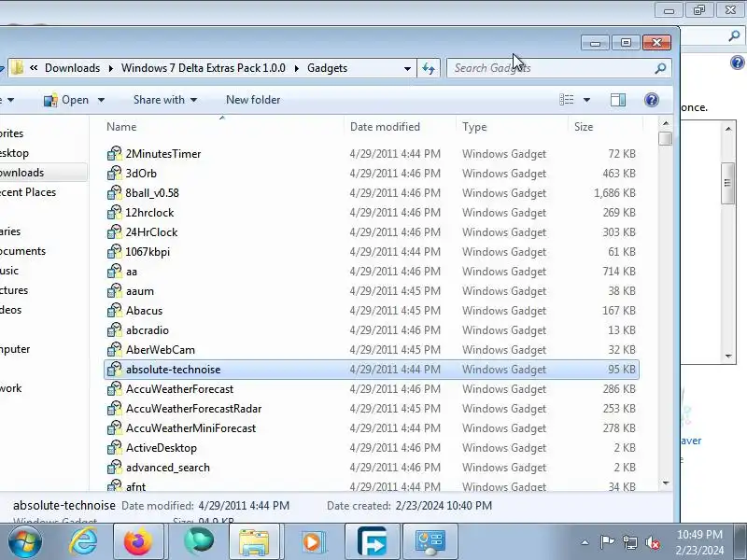Viewport: 747px width, 560px height.
Task: Click the Action Center flag tray icon
Action: [x=607, y=542]
